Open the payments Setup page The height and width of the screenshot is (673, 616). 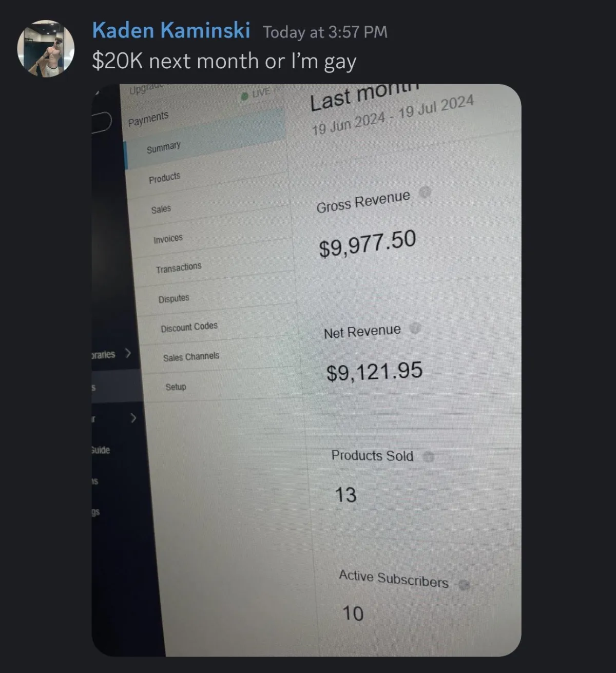[x=176, y=387]
